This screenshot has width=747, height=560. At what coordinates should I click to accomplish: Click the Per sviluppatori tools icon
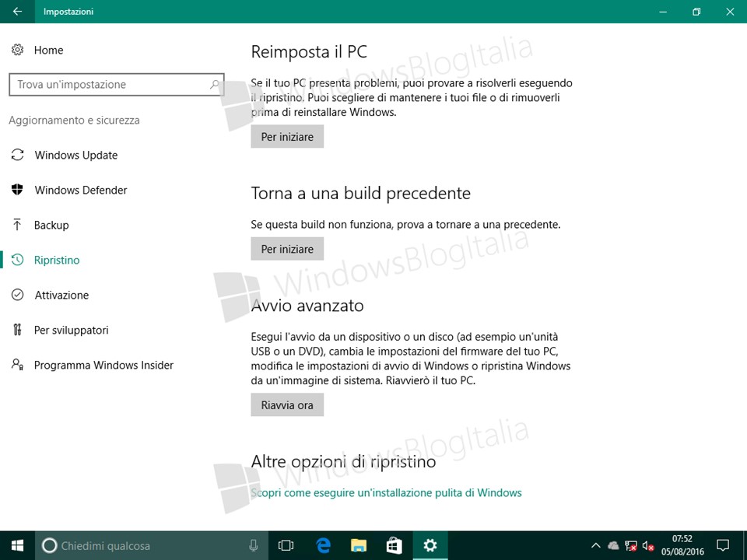[x=17, y=330]
